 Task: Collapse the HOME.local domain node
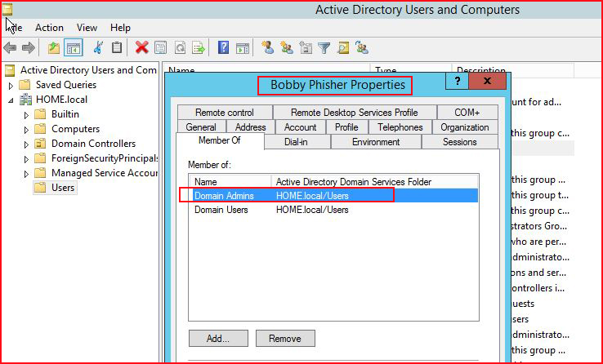tap(11, 100)
